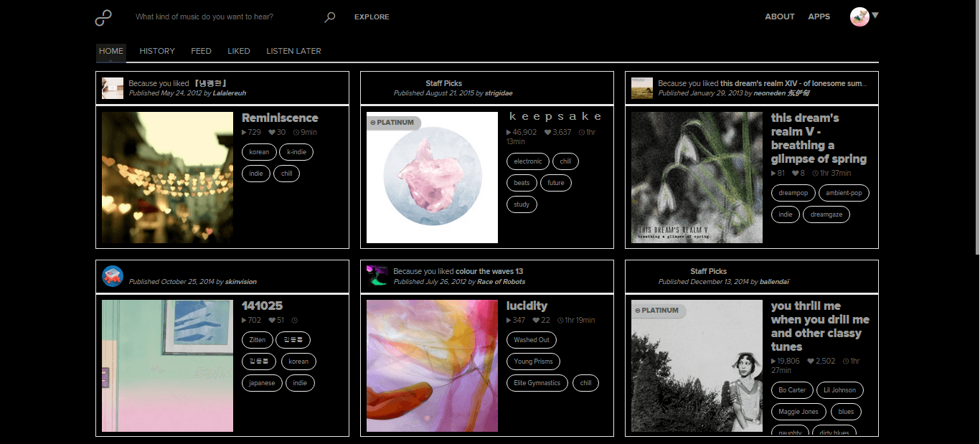Viewport: 980px width, 444px height.
Task: Click Race of Robots' avatar icon
Action: 377,275
